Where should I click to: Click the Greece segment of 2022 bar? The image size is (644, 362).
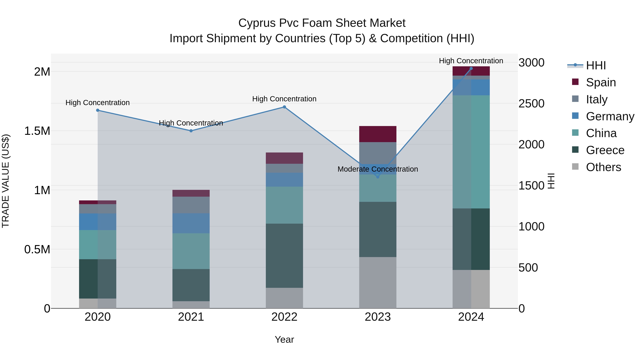point(284,256)
